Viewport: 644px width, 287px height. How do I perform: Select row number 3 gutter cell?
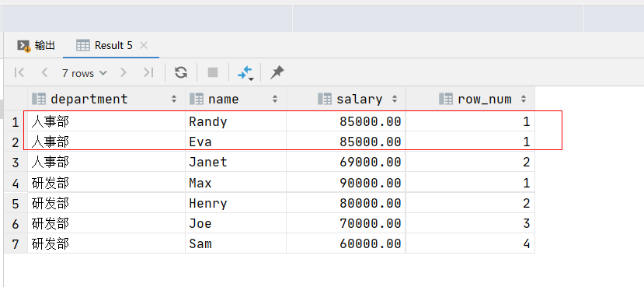tap(16, 162)
